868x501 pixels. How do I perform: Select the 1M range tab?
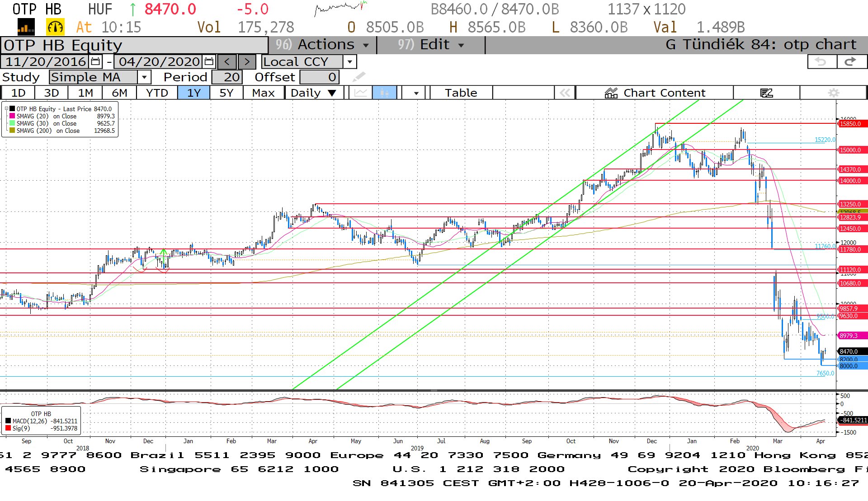pyautogui.click(x=85, y=93)
